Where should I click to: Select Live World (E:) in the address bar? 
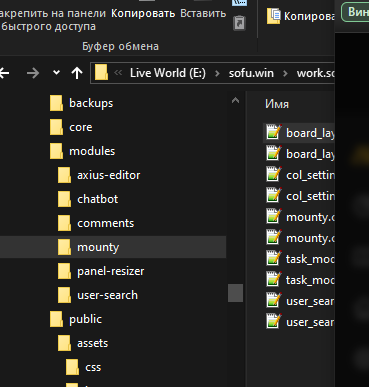[168, 73]
